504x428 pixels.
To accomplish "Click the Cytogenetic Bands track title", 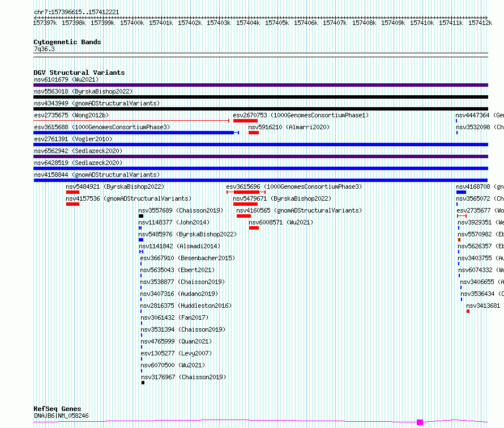I will (67, 42).
